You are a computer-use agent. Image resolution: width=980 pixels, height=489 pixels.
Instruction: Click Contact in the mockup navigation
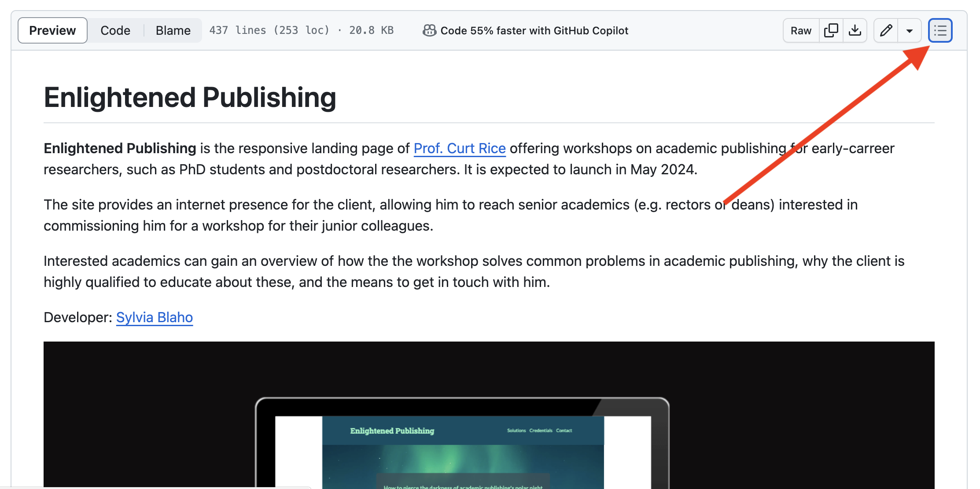pos(564,430)
